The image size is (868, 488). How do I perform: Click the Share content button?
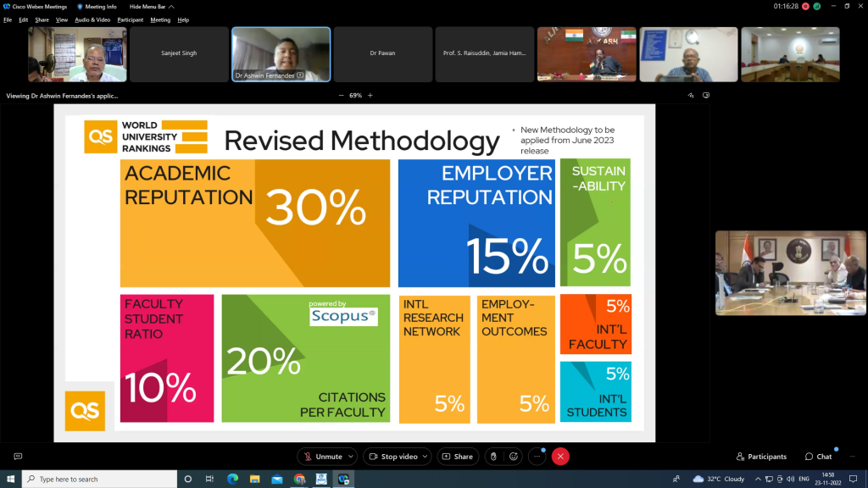click(458, 457)
